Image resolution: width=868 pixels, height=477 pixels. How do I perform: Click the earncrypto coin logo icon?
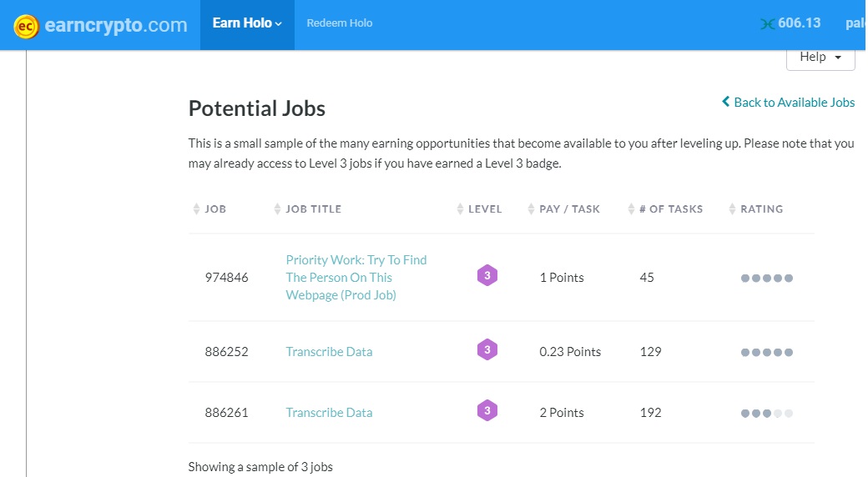pos(27,26)
